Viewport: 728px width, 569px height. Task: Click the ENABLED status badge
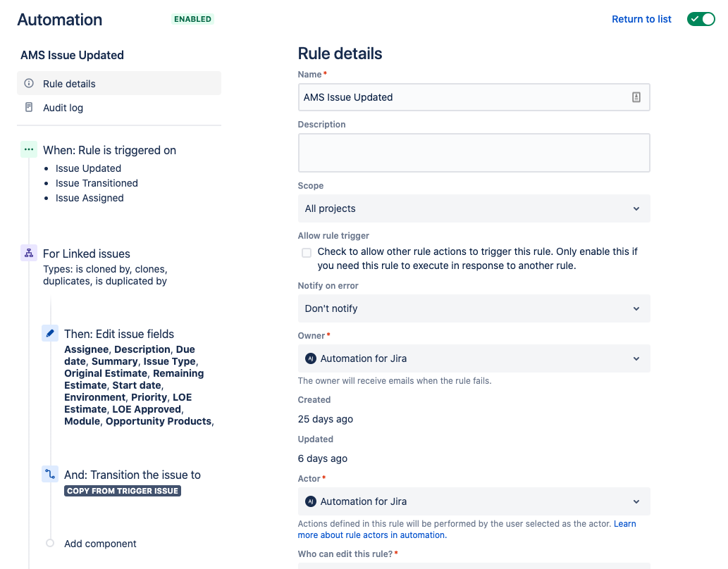(192, 19)
